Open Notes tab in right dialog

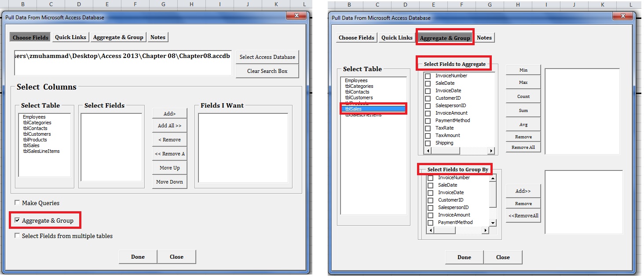(484, 38)
